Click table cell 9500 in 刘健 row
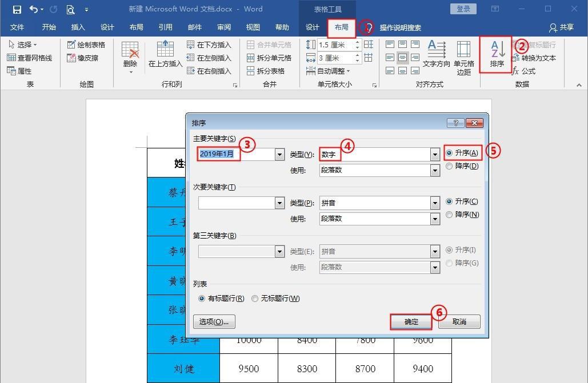 (x=249, y=369)
